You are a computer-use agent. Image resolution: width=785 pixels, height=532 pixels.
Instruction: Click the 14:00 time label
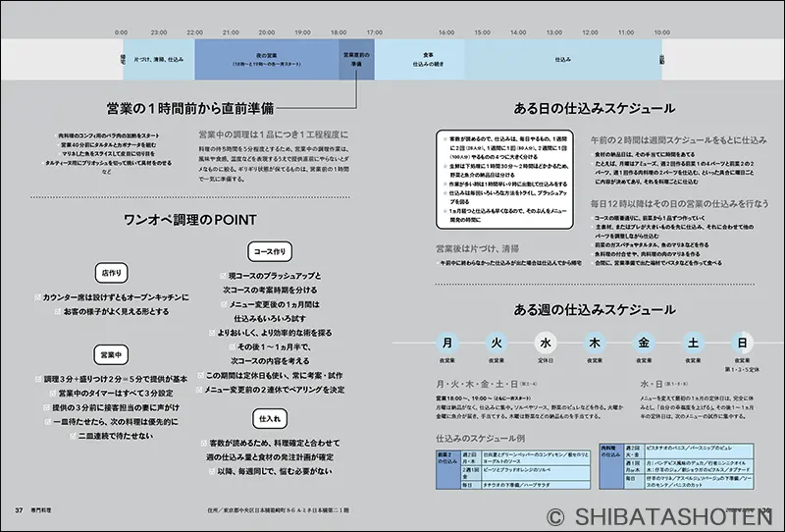518,32
